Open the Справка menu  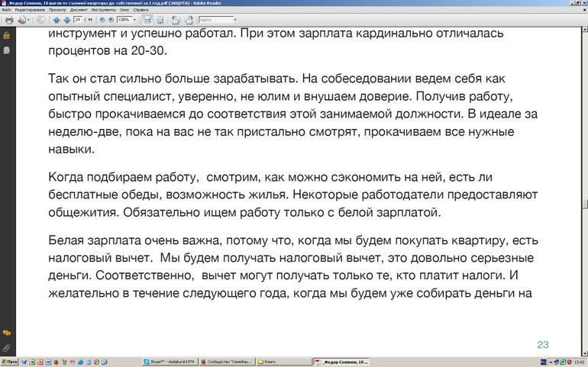(x=141, y=10)
